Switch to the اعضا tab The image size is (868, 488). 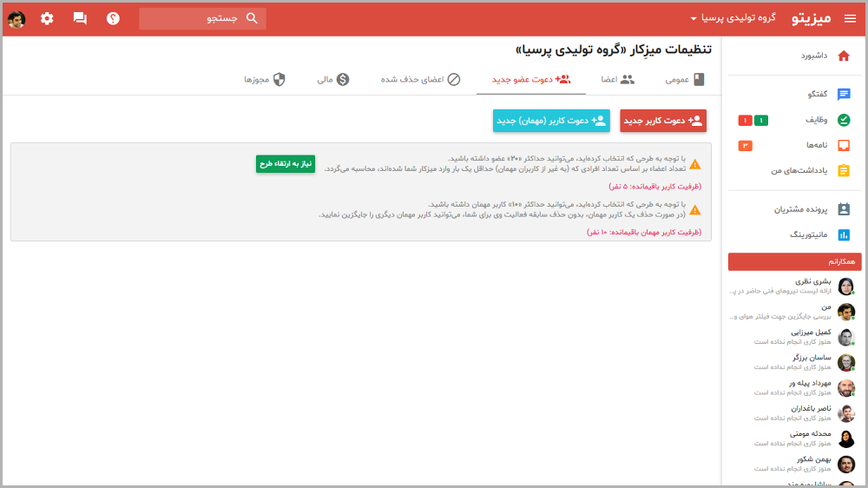[618, 80]
